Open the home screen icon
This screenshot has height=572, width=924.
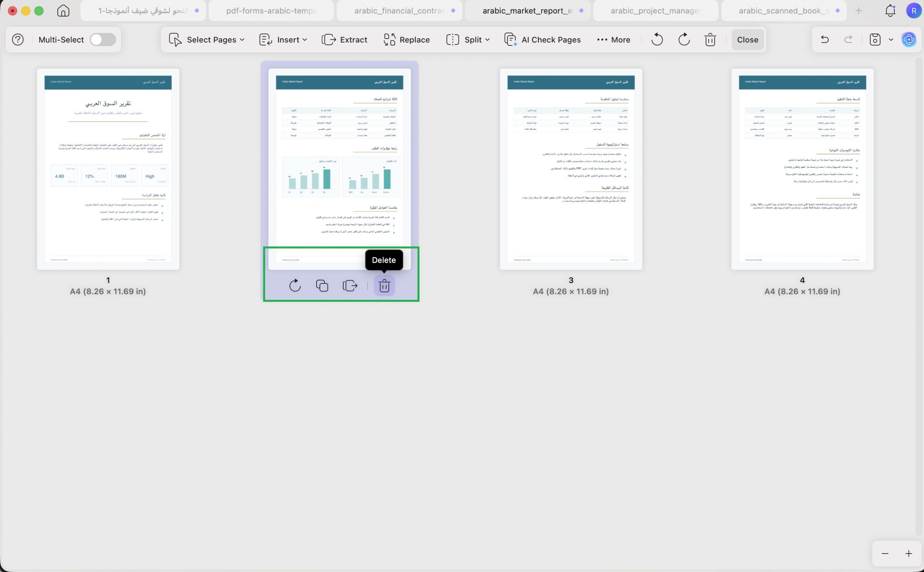(63, 10)
